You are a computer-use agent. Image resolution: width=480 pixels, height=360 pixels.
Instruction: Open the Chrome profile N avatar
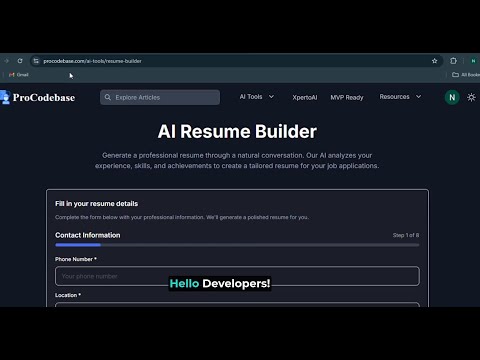click(473, 61)
